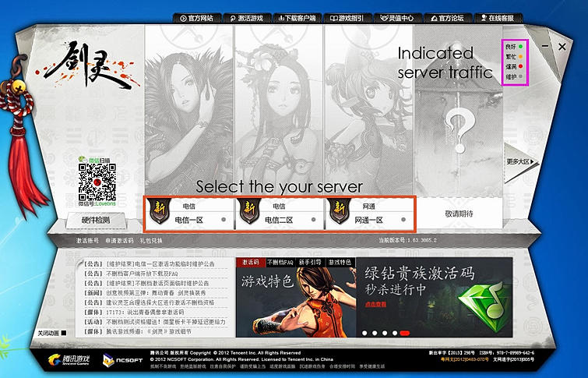Click the orange 繁忙 status legend dot
The image size is (588, 378).
pos(520,57)
